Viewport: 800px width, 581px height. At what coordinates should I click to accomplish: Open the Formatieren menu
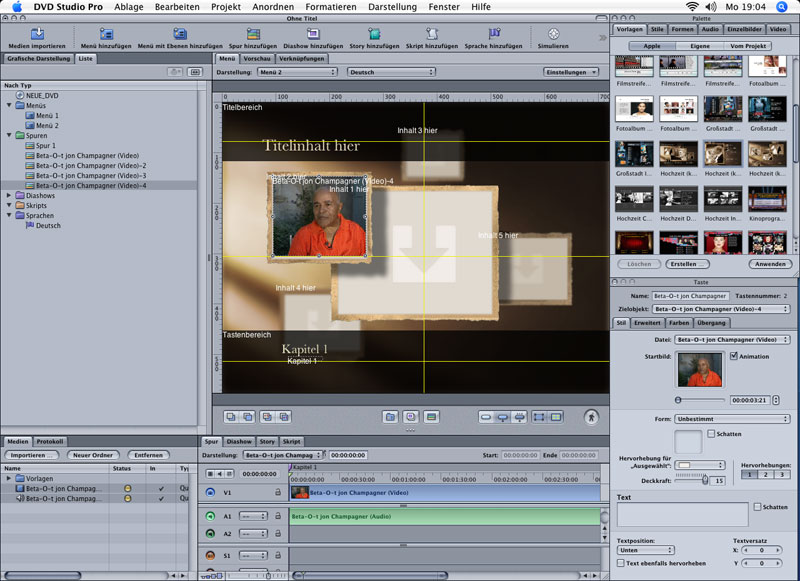point(330,6)
